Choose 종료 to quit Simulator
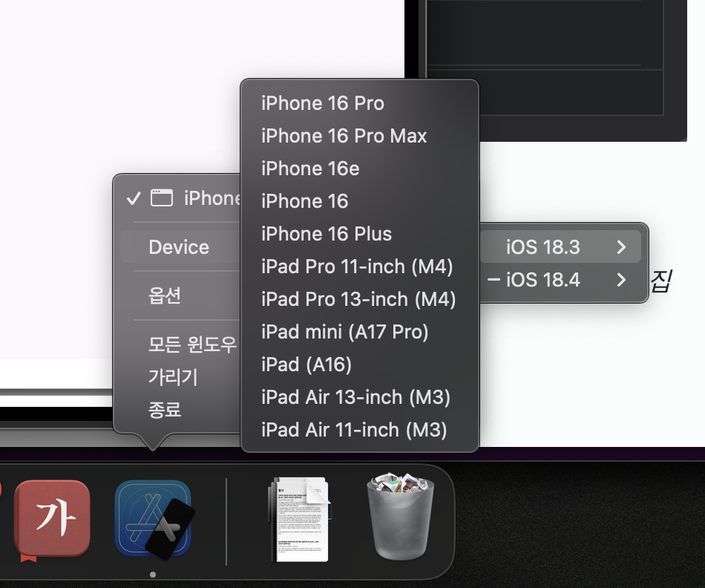The image size is (705, 588). (180, 409)
